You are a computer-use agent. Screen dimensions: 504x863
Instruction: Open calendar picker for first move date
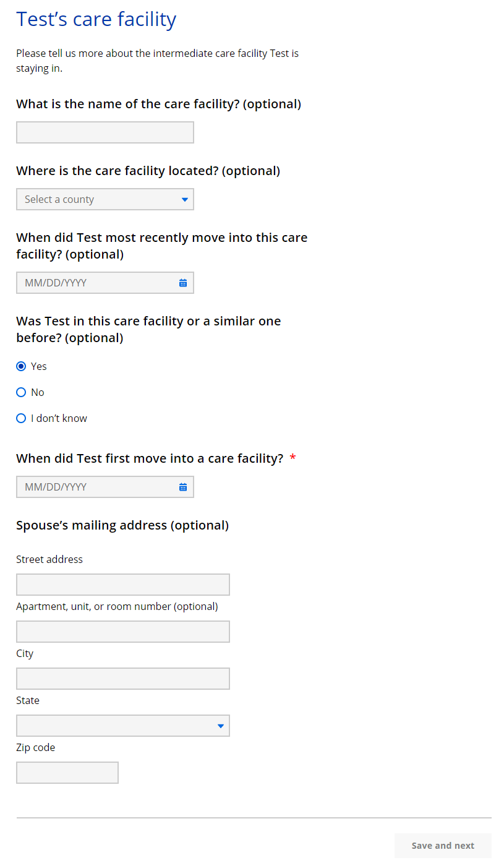coord(183,487)
